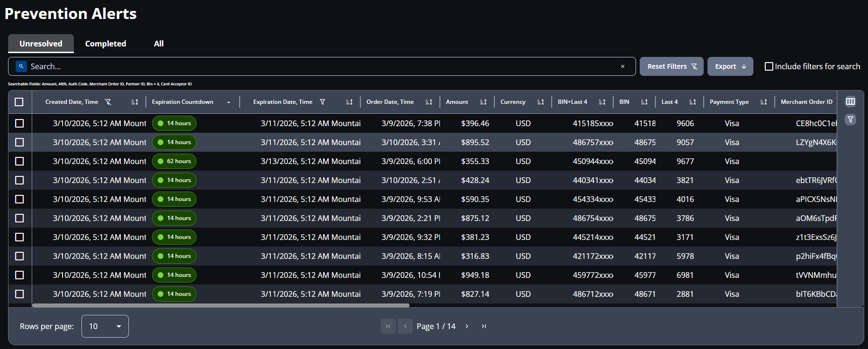Click Last 4 value 6981
This screenshot has height=349, width=868.
click(685, 275)
